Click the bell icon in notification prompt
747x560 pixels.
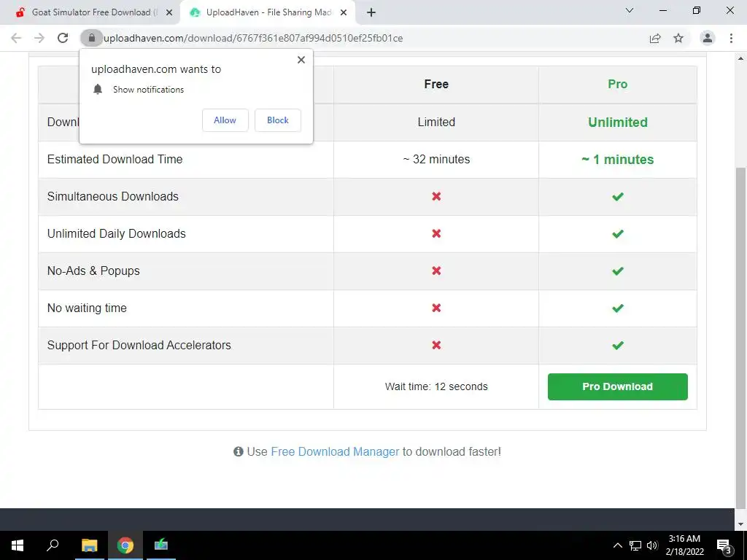[x=98, y=90]
